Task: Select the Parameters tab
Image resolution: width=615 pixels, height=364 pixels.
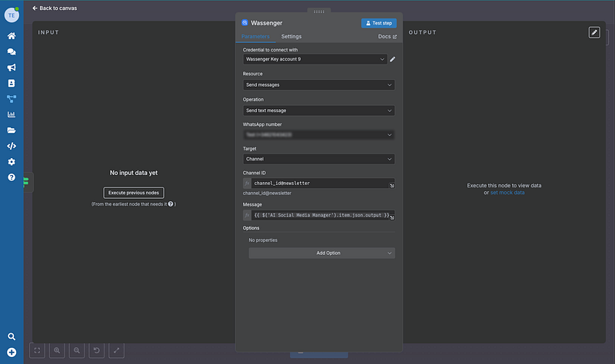Action: pyautogui.click(x=256, y=37)
